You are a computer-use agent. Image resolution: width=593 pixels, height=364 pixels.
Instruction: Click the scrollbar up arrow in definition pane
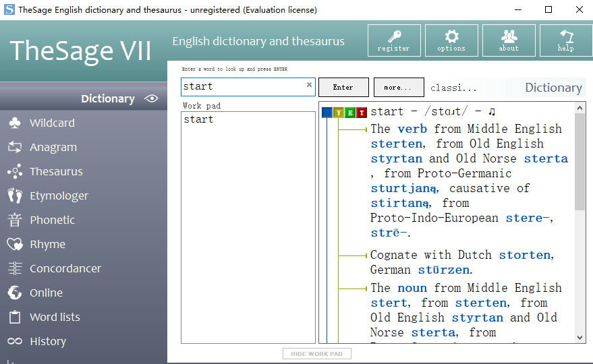(580, 108)
